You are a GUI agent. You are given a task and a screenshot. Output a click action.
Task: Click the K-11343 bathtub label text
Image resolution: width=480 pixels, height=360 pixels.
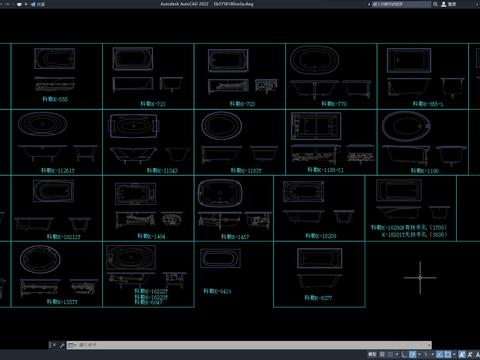pos(162,171)
